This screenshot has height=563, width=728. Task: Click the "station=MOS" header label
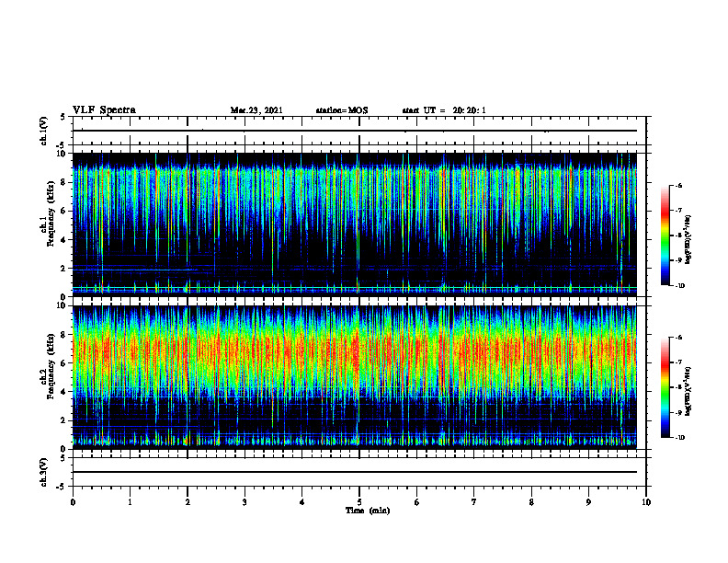pyautogui.click(x=342, y=110)
